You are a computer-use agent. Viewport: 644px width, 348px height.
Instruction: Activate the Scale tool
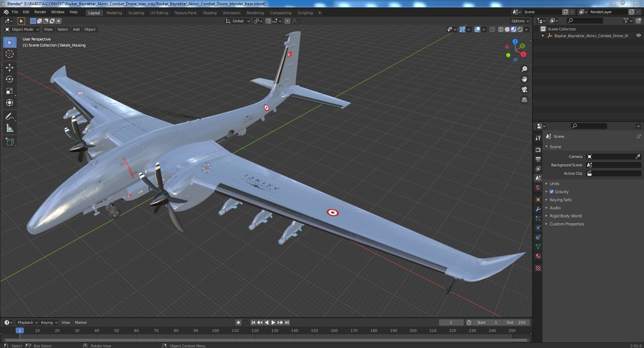9,91
